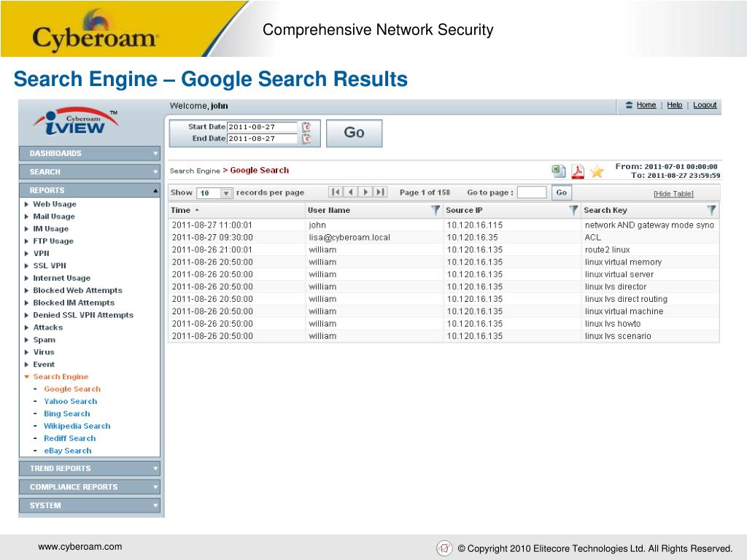
Task: Expand the DASHBOARDS panel
Action: pyautogui.click(x=90, y=153)
